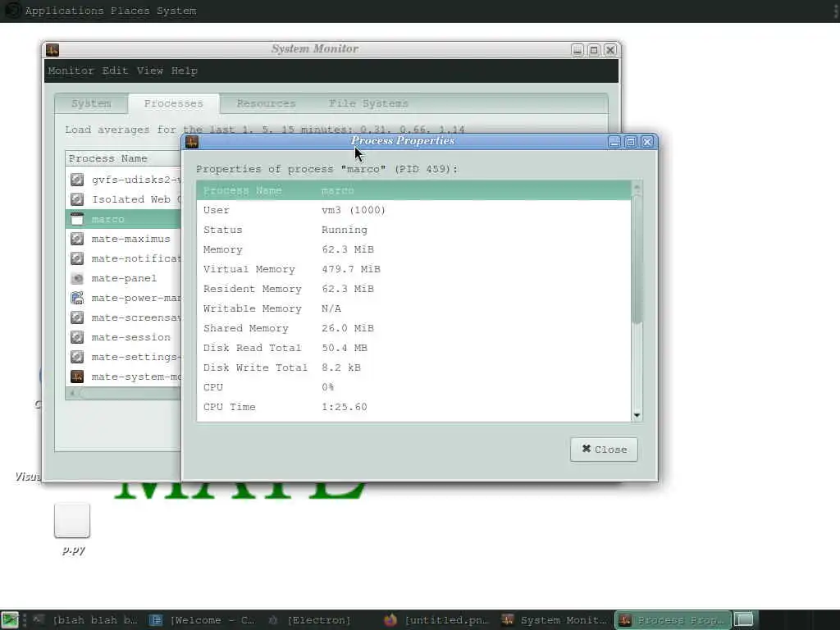Image resolution: width=840 pixels, height=630 pixels.
Task: Select the CPU Time 1:25.60 row
Action: click(413, 407)
